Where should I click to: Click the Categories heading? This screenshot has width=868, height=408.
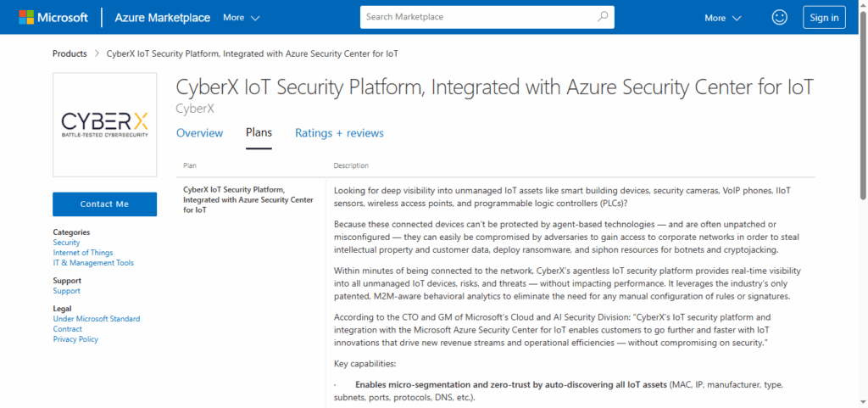click(x=71, y=232)
